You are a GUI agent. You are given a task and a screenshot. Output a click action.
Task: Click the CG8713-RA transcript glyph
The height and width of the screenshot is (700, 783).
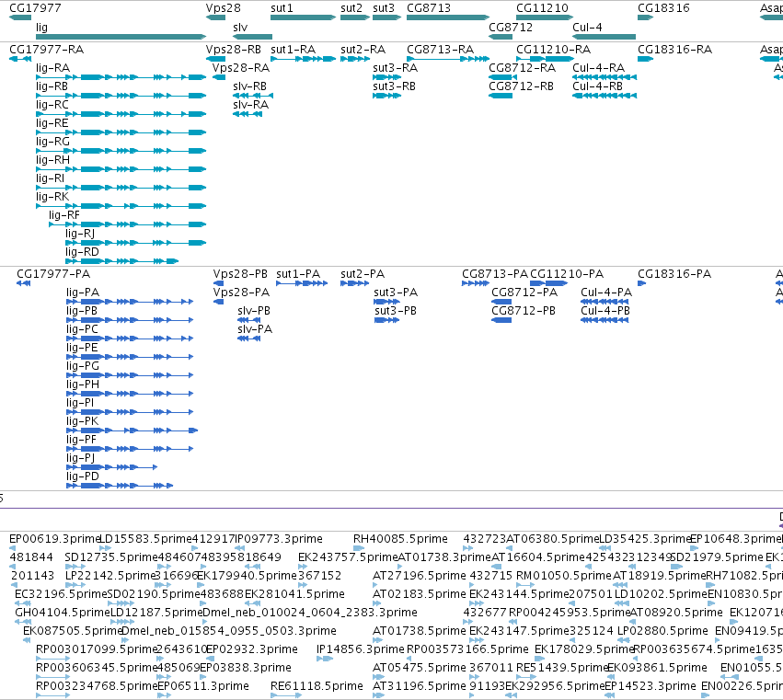point(448,59)
